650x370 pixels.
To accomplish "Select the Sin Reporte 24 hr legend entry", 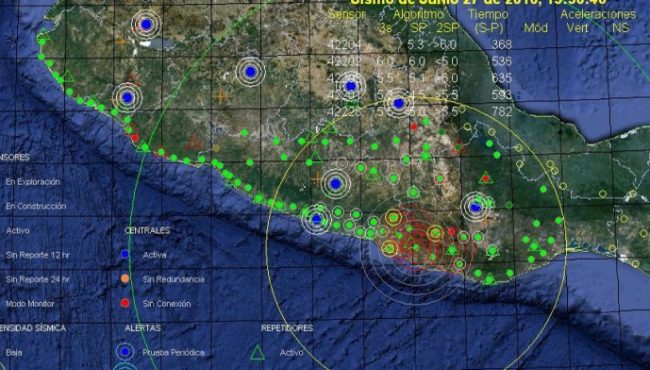I will tap(38, 279).
